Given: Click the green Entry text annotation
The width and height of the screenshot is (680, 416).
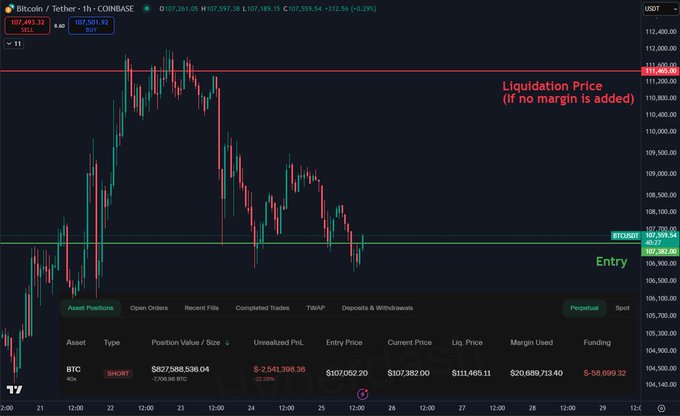Looking at the screenshot, I should point(611,262).
